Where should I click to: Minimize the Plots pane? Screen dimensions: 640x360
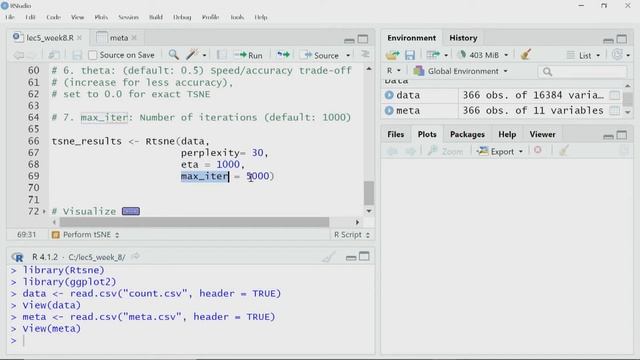coord(608,136)
